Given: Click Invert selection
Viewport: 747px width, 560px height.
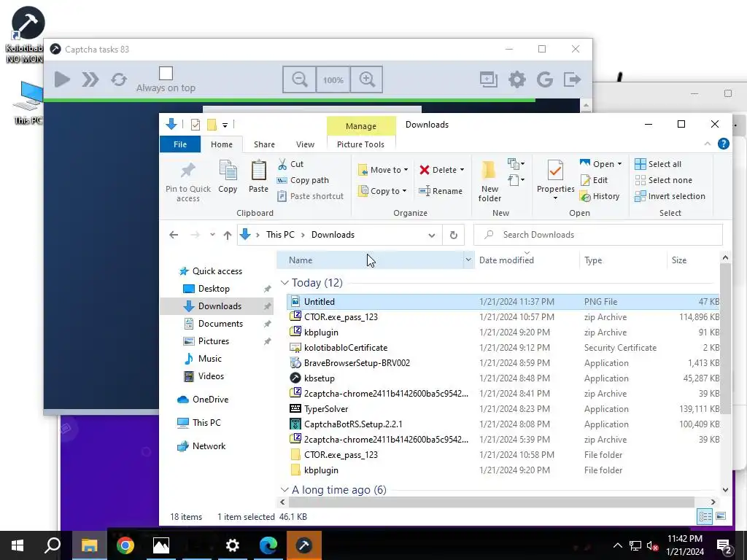Looking at the screenshot, I should [670, 196].
